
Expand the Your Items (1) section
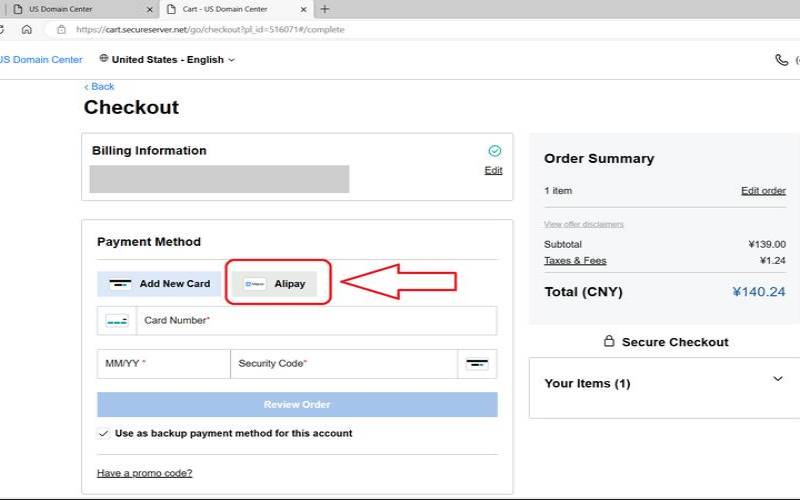coord(778,379)
